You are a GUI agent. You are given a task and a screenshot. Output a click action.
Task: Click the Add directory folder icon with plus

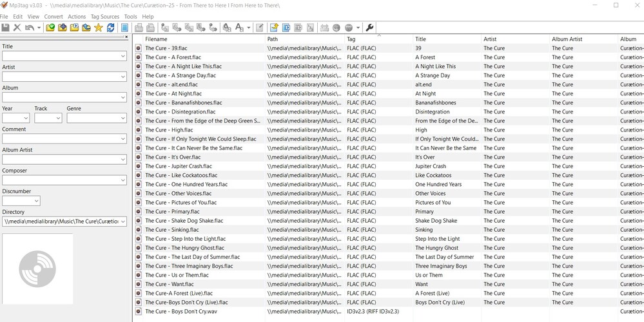62,28
